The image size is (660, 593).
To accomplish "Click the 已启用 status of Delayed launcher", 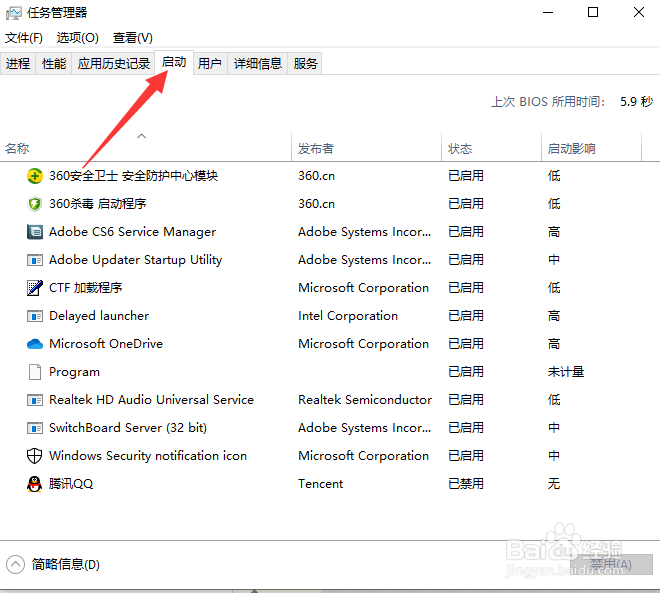I will point(466,316).
